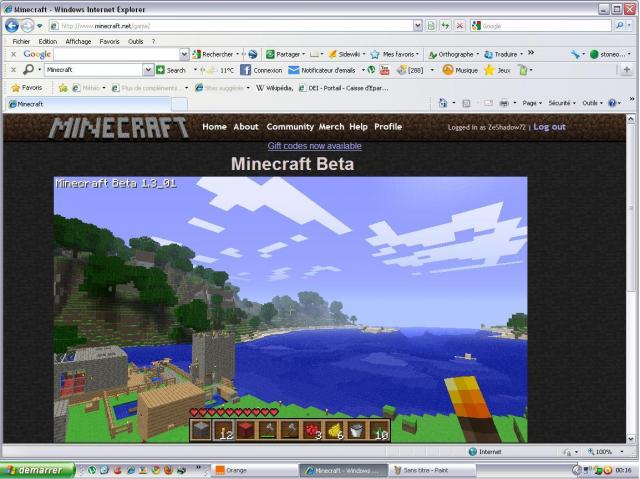The image size is (640, 479).
Task: Switch to the Orange taskbar window
Action: coord(253,470)
